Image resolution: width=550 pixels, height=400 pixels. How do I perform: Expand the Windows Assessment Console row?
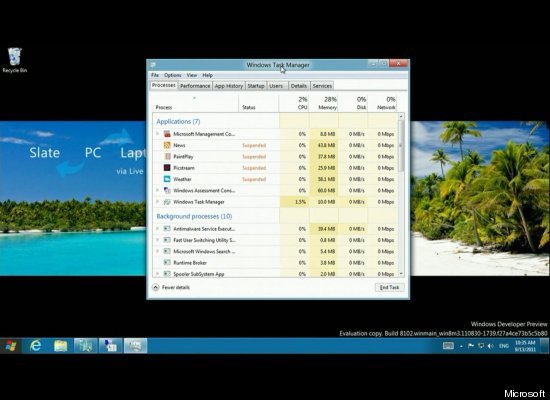[157, 190]
